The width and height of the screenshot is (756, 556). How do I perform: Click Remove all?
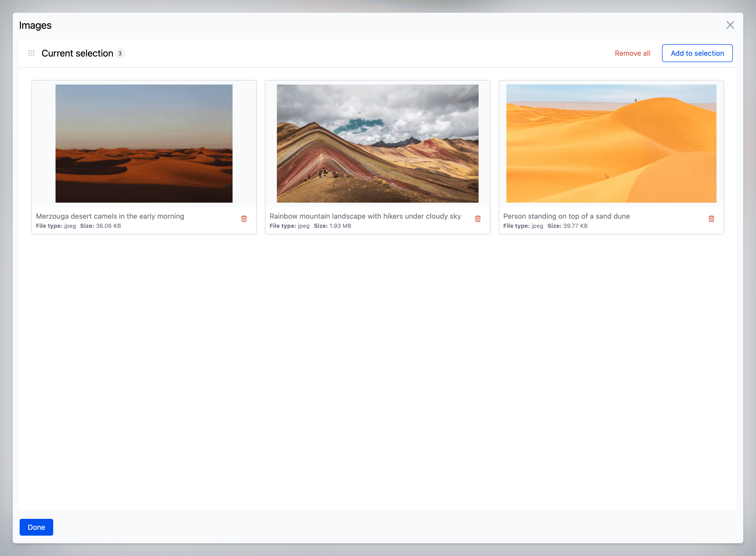coord(632,53)
